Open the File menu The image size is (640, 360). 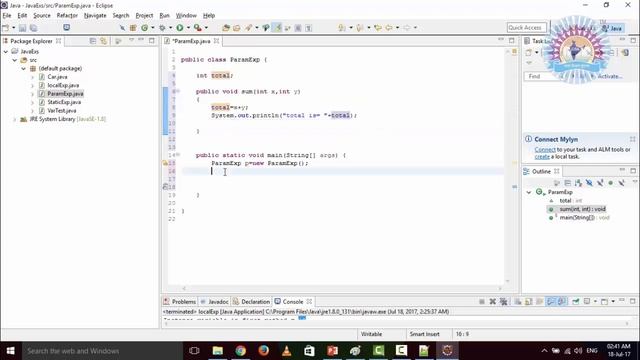7,16
